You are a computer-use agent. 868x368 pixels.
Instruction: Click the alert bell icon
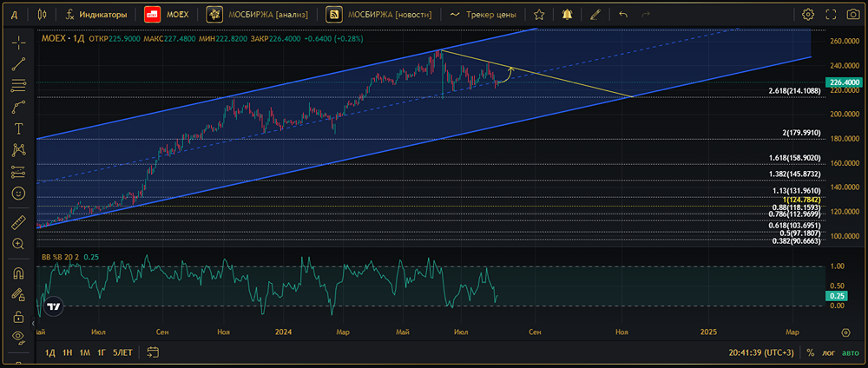coord(567,15)
